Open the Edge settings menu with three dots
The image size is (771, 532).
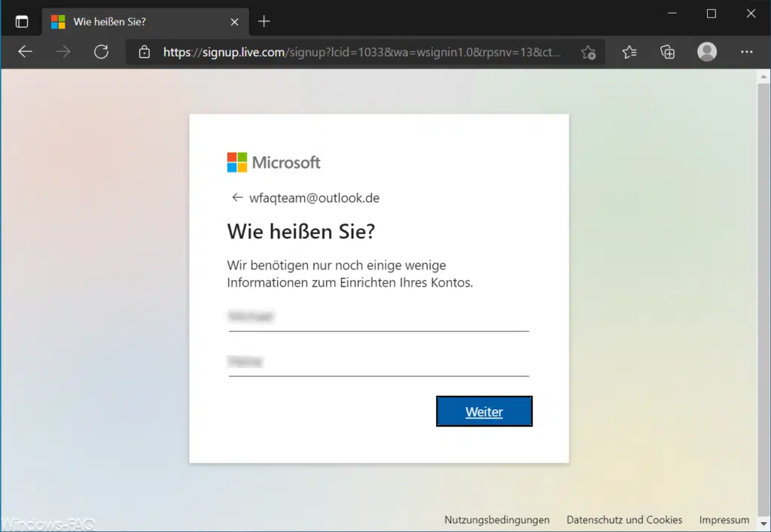[747, 52]
